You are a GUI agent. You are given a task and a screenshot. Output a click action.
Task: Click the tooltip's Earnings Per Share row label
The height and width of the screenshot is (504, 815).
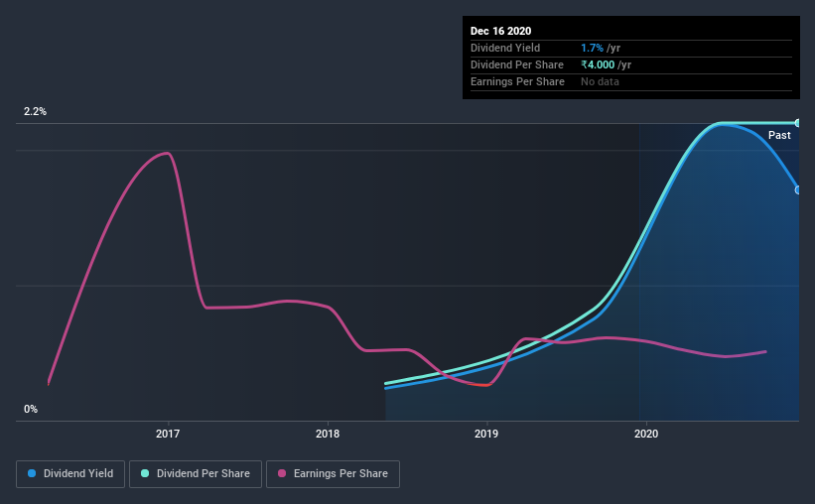(x=517, y=81)
